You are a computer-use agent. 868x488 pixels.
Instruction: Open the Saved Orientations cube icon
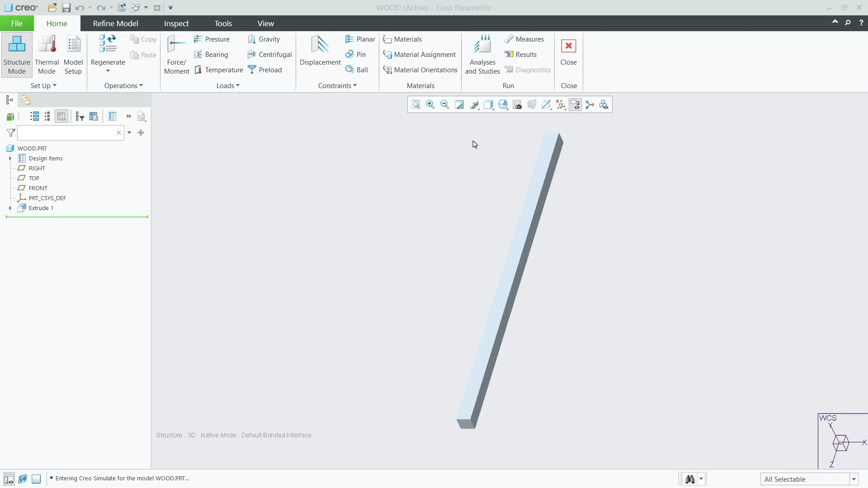[x=503, y=105]
